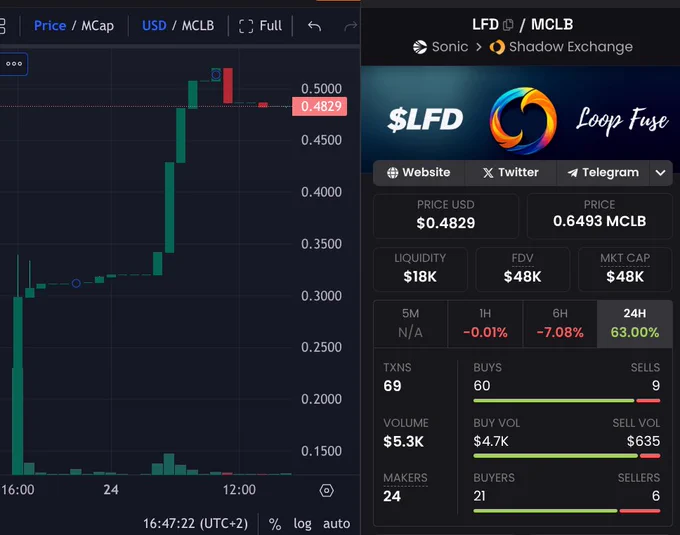
Task: Select USD quote currency
Action: point(154,26)
